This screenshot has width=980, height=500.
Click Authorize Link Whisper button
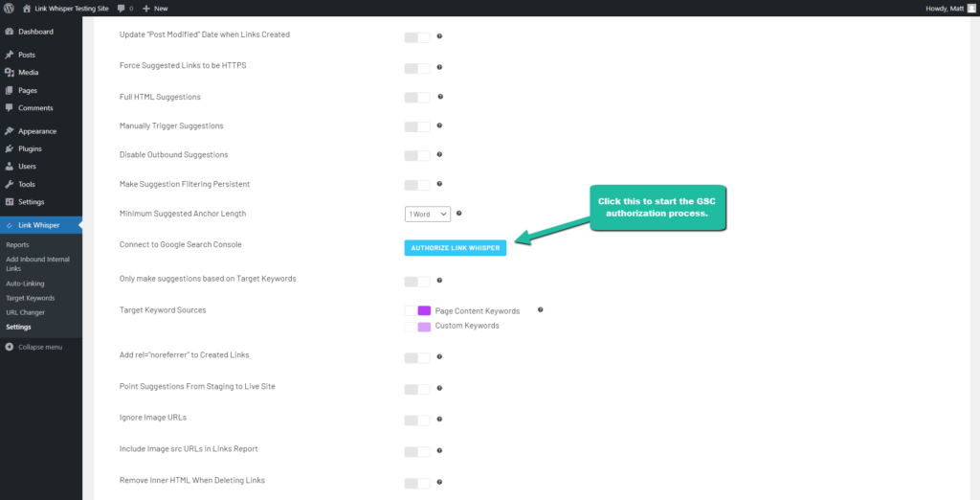455,248
